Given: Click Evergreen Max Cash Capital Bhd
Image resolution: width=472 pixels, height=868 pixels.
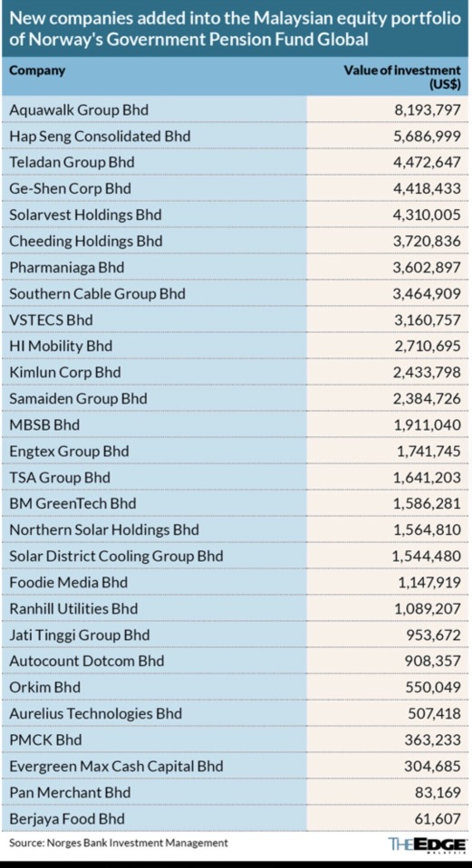Looking at the screenshot, I should (116, 766).
